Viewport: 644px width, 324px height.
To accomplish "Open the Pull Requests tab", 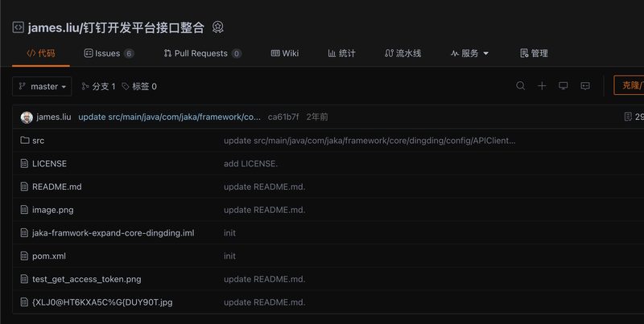I will coord(203,53).
